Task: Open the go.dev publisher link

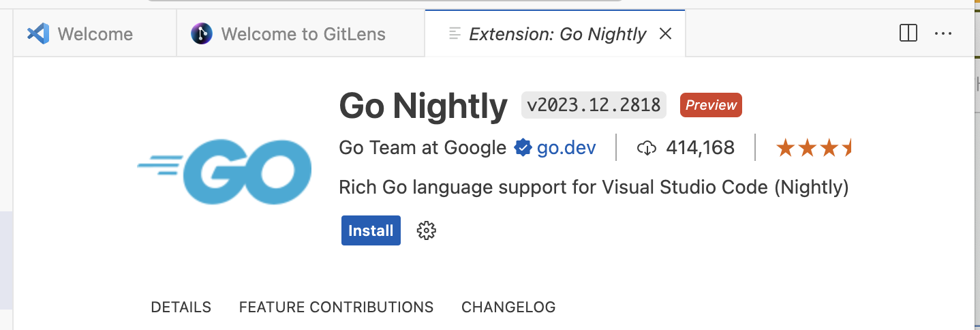Action: [x=566, y=147]
